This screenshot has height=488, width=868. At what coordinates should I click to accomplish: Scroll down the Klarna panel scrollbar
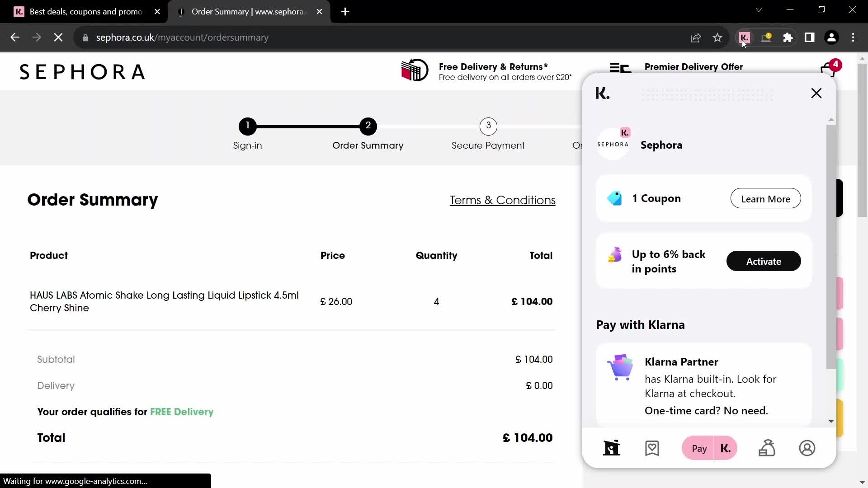pyautogui.click(x=830, y=421)
